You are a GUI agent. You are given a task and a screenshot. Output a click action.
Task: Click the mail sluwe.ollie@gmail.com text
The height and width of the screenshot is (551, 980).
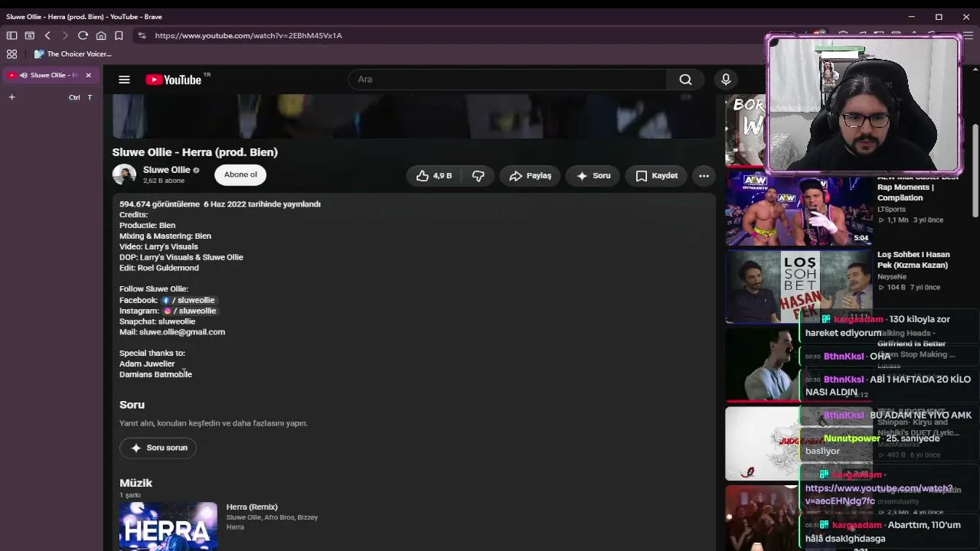(x=172, y=332)
